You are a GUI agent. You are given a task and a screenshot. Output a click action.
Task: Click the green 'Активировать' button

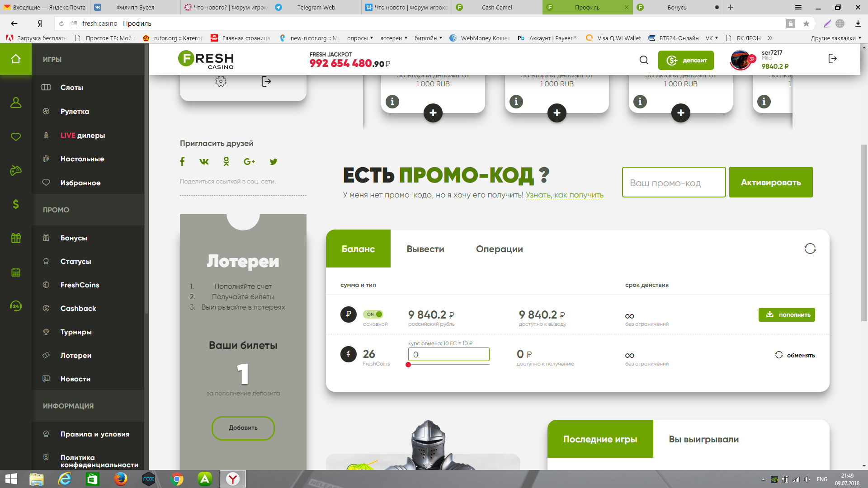771,182
